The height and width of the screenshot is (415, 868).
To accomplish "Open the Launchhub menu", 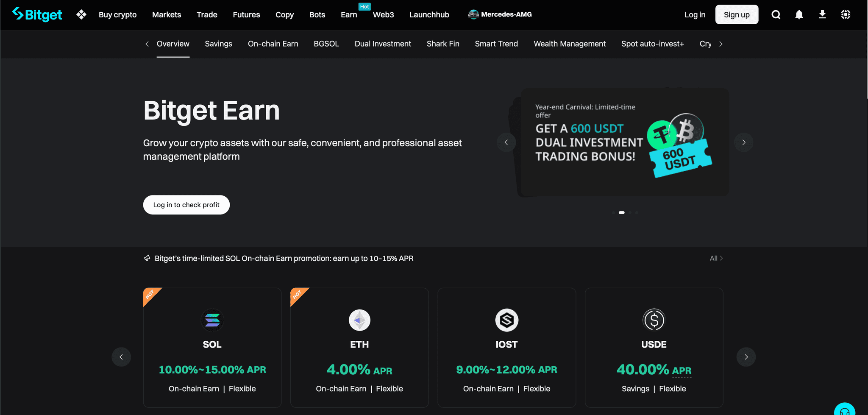I will point(429,15).
